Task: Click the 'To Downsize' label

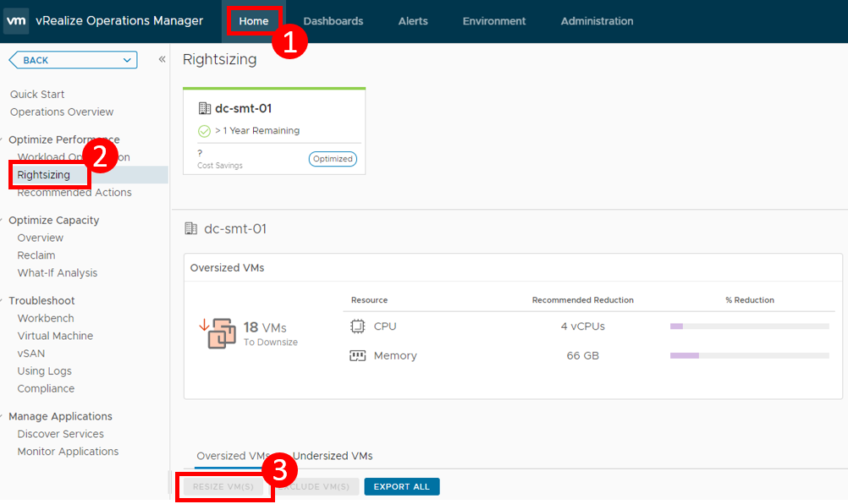Action: 271,342
